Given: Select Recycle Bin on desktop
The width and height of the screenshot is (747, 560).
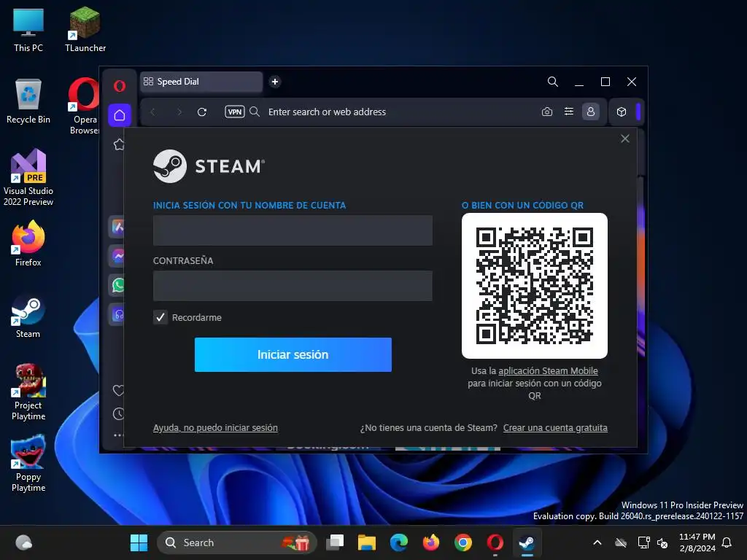Looking at the screenshot, I should pos(28,101).
